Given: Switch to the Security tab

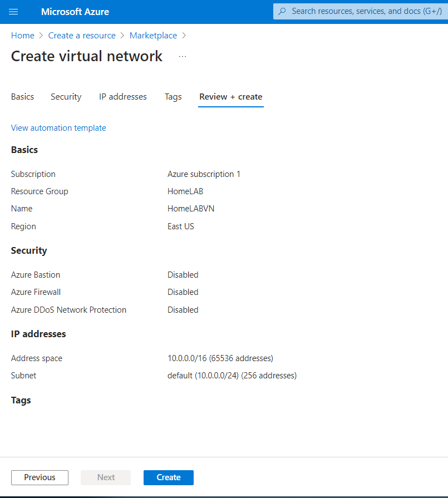Looking at the screenshot, I should point(66,97).
